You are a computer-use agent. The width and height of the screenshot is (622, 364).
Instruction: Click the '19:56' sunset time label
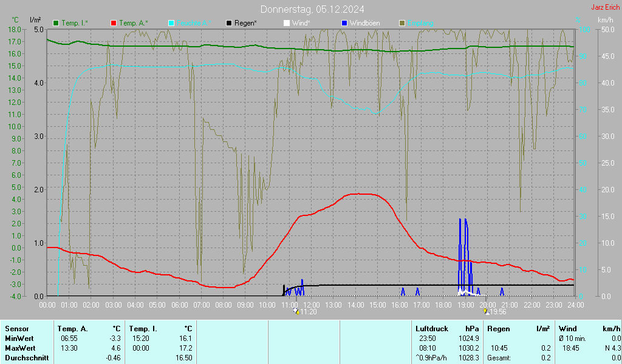pos(498,312)
